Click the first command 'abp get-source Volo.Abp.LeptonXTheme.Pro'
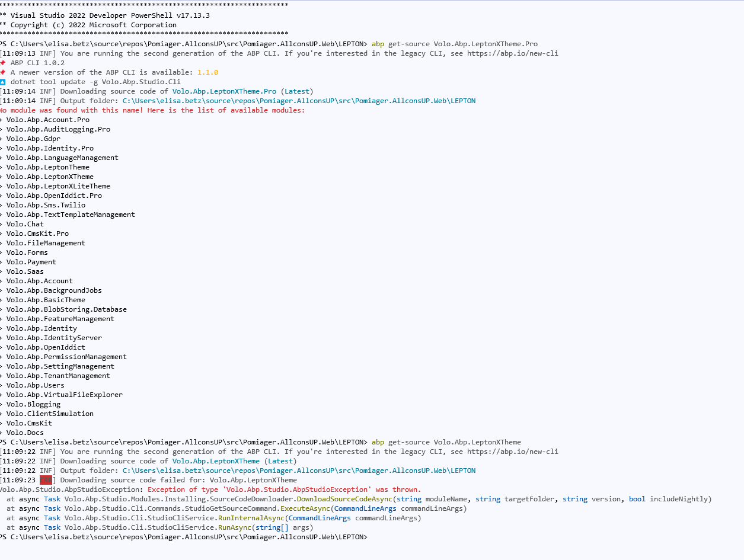 [455, 44]
